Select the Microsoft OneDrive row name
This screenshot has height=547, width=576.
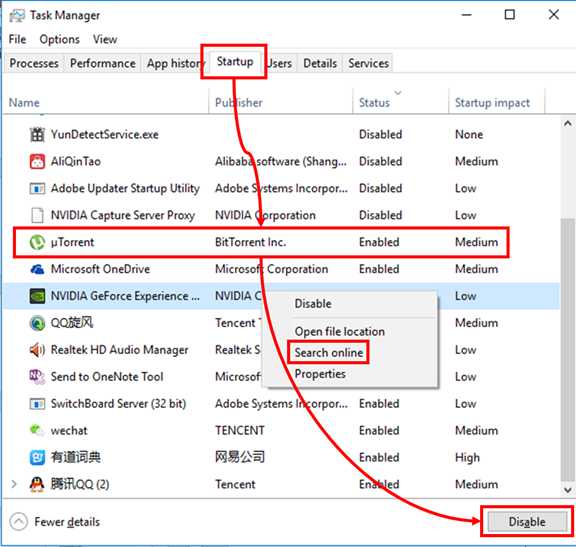[x=100, y=269]
